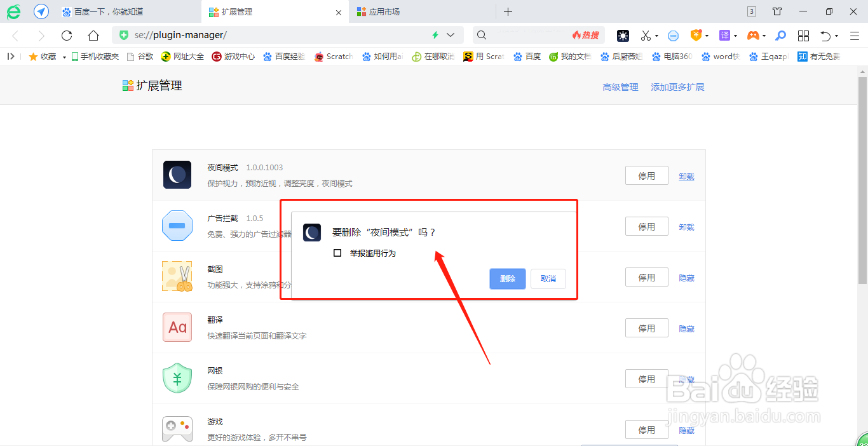Expand the undo closed-tab dropdown arrow
Image resolution: width=868 pixels, height=446 pixels.
point(836,36)
